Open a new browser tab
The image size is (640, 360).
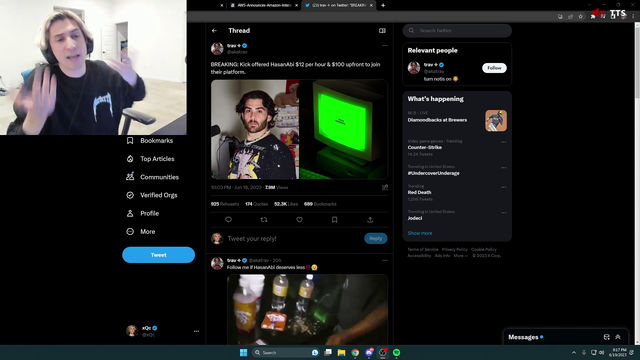point(383,5)
